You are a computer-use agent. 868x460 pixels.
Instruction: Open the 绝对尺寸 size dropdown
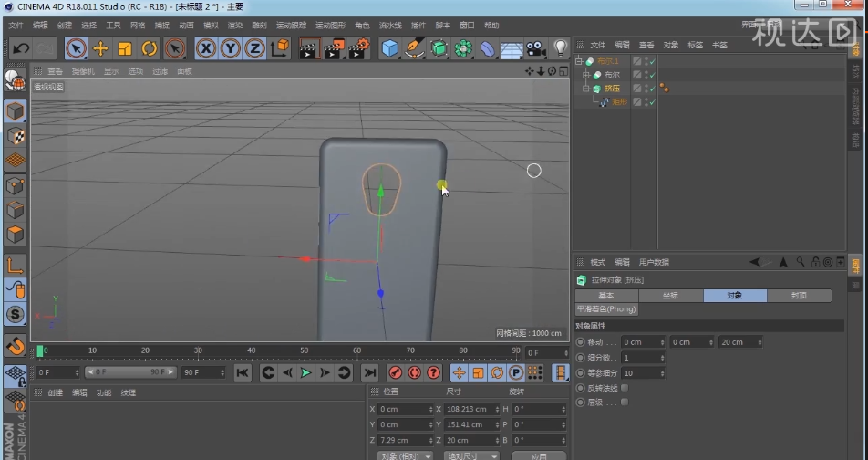pos(471,455)
